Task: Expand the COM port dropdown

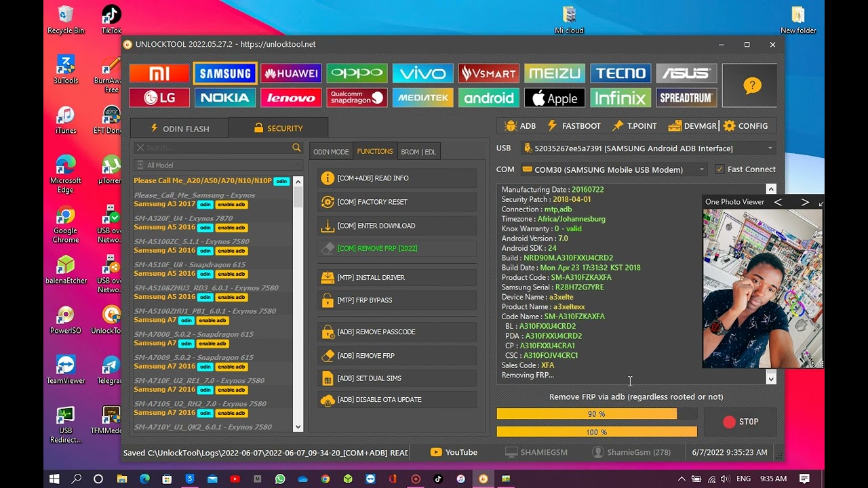Action: click(x=701, y=169)
